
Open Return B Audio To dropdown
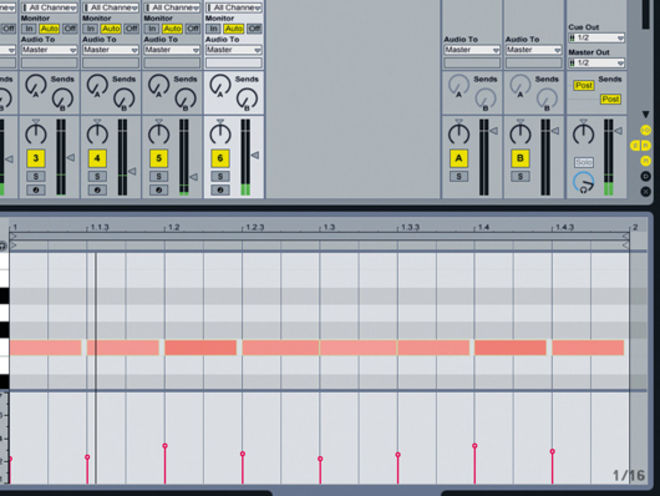pyautogui.click(x=533, y=50)
